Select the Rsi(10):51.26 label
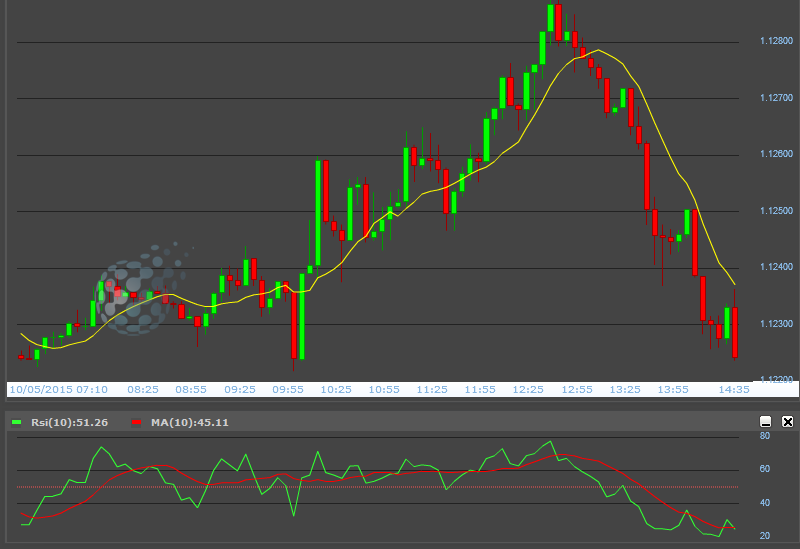This screenshot has width=800, height=549. [69, 422]
